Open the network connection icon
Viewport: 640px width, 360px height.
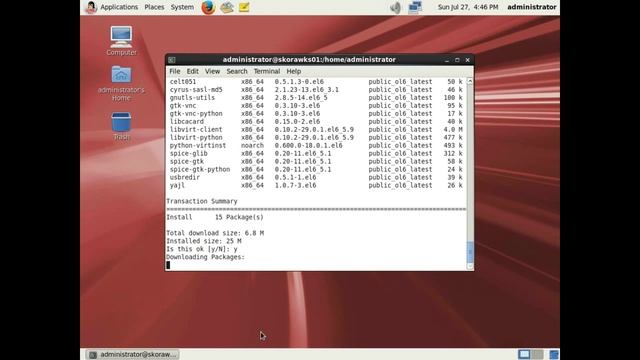(415, 7)
